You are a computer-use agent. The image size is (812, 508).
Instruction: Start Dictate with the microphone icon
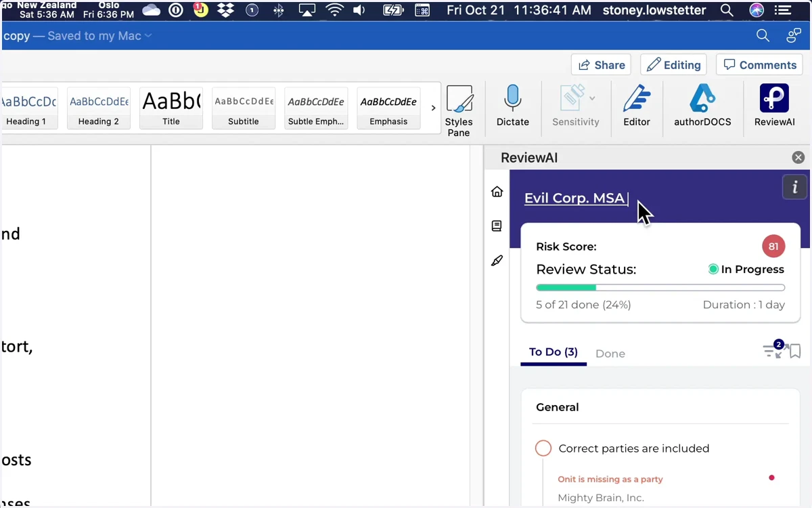[x=512, y=105]
